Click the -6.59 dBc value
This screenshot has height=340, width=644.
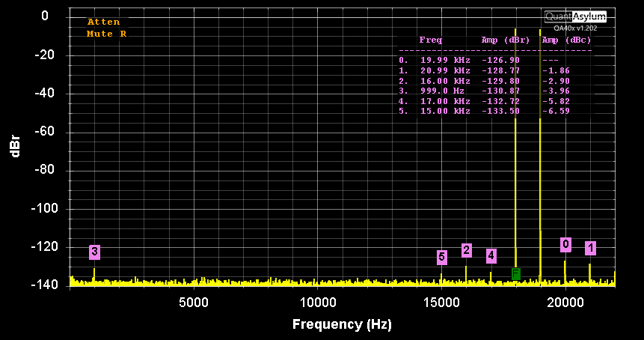(x=556, y=111)
